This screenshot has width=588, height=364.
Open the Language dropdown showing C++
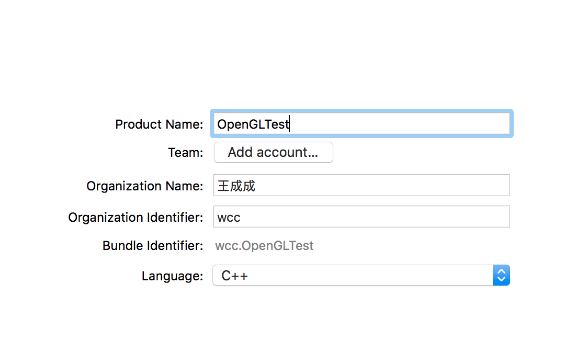(x=361, y=276)
